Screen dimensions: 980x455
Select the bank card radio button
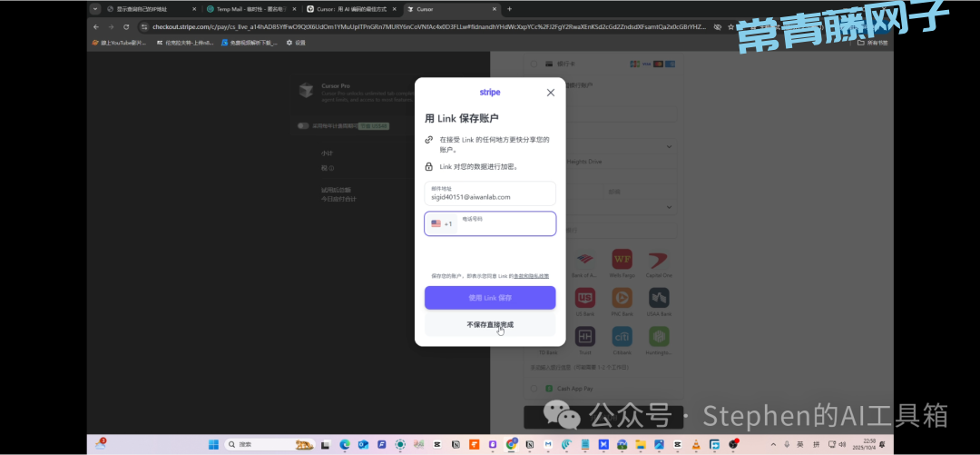click(x=534, y=64)
